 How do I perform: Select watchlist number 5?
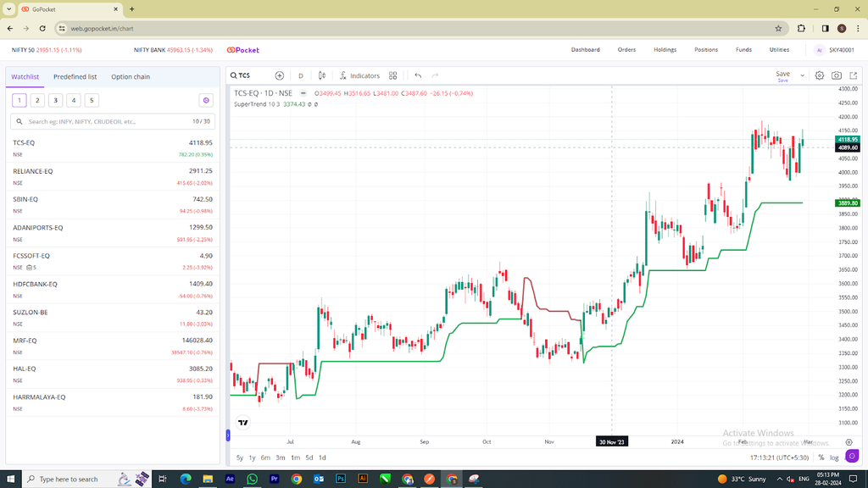pyautogui.click(x=92, y=100)
